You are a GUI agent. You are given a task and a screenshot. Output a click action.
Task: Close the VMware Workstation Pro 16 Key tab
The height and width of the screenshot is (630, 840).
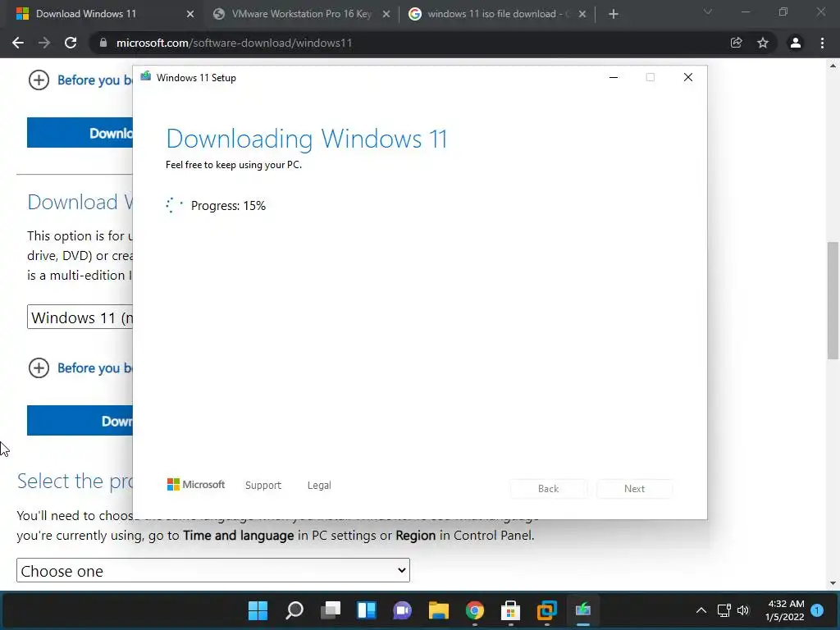click(386, 14)
